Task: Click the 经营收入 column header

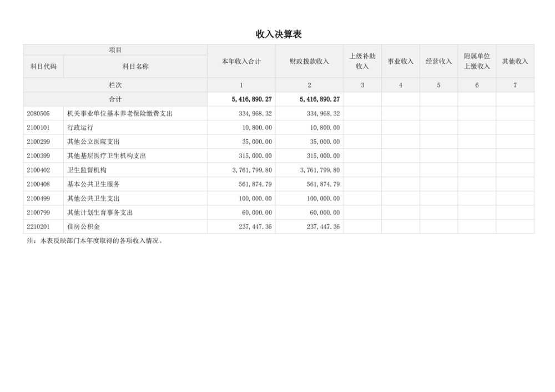Action: click(438, 62)
